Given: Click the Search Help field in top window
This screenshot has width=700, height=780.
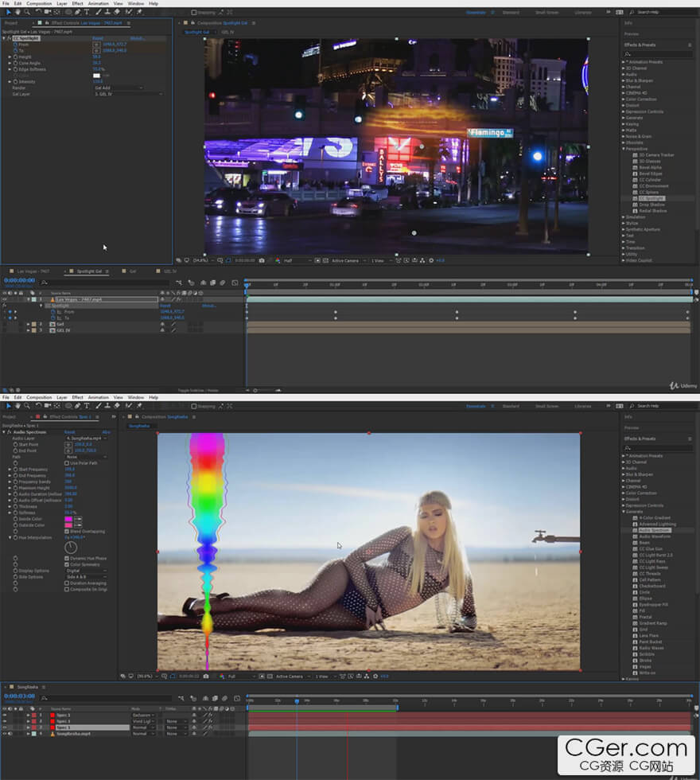Looking at the screenshot, I should coord(663,12).
